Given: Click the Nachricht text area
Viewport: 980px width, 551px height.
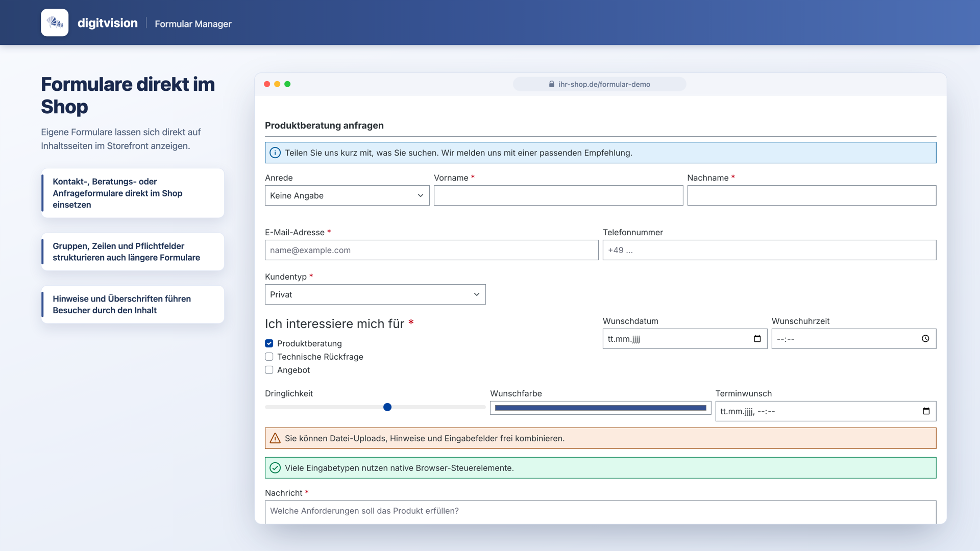Looking at the screenshot, I should pos(601,512).
